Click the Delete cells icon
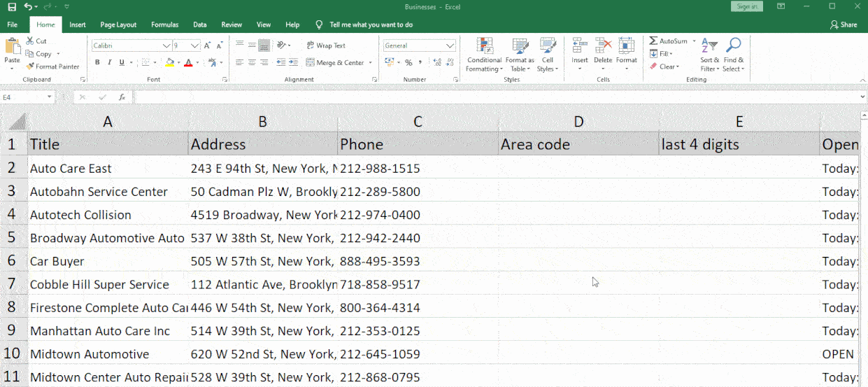868x387 pixels. coord(603,46)
